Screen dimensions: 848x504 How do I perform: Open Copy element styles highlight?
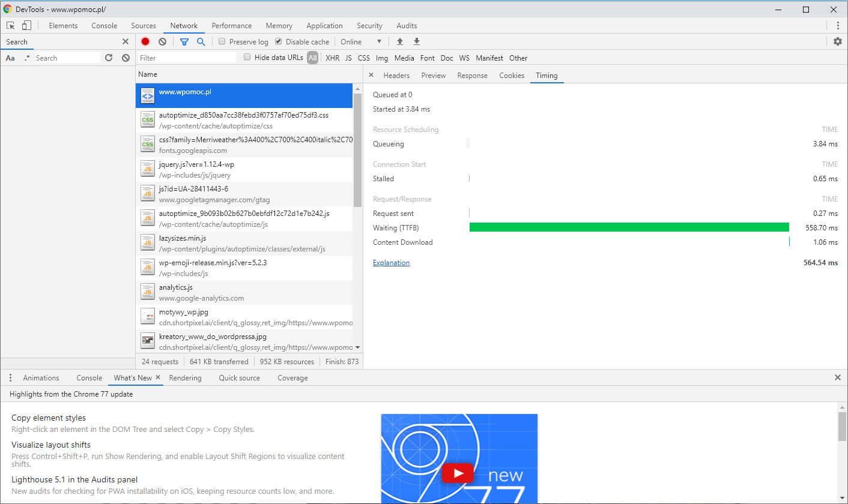(x=49, y=418)
